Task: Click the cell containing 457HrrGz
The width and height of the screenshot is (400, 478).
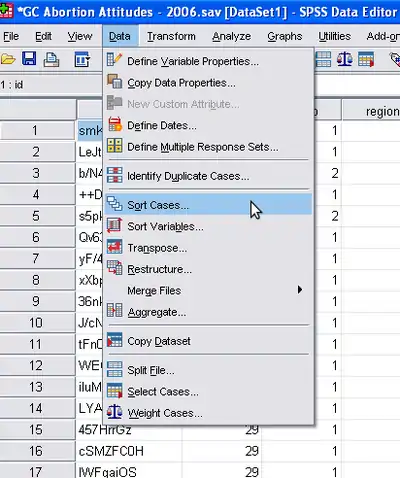Action: [x=129, y=430]
